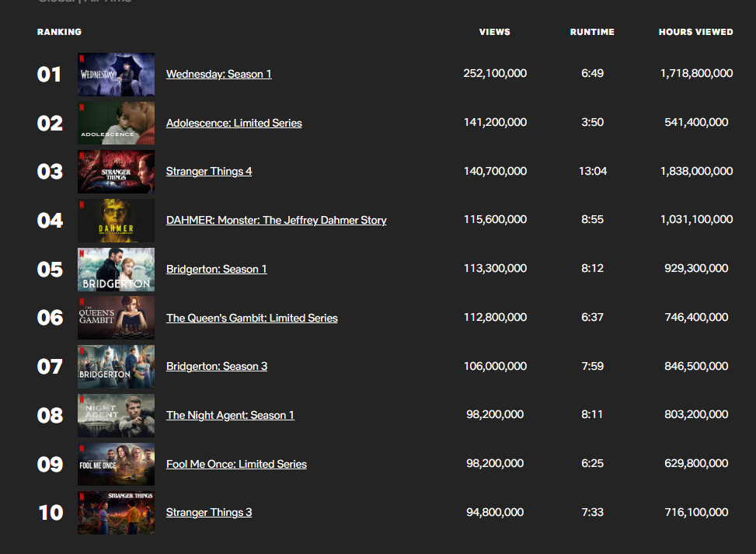Click the Netflix N icon on Bridgerton Season 1 artwork
756x554 pixels.
point(82,255)
